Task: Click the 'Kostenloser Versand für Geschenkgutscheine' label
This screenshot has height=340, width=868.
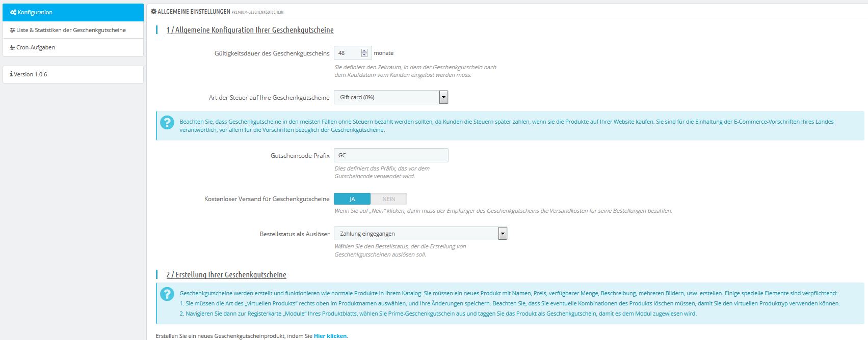Action: pyautogui.click(x=267, y=199)
